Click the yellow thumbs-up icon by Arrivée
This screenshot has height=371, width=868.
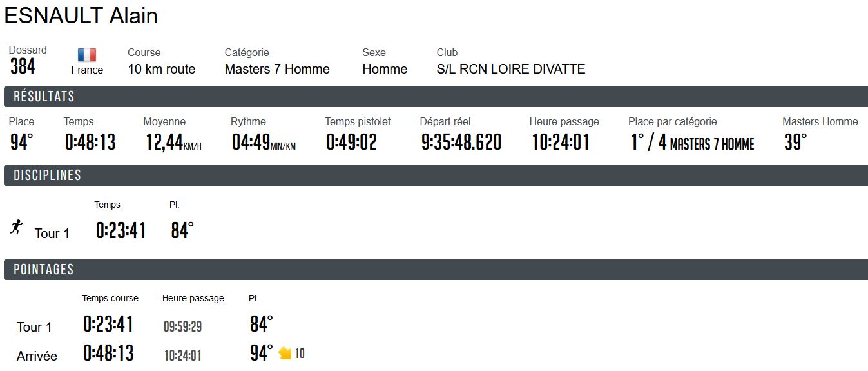[285, 354]
